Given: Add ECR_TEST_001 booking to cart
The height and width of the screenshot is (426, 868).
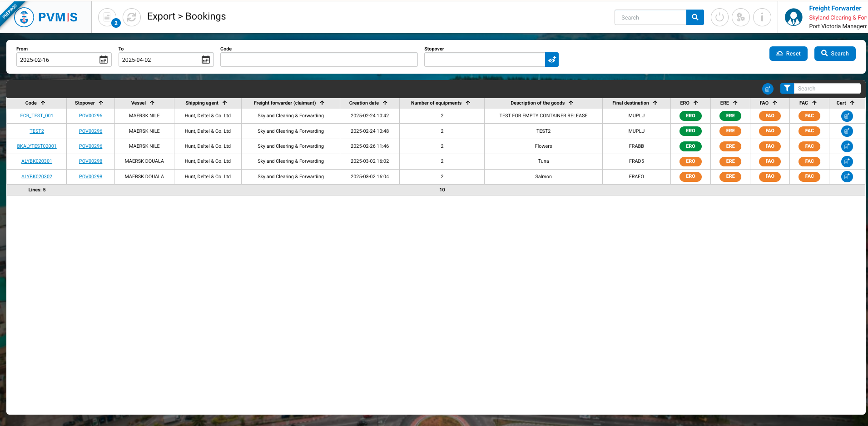Looking at the screenshot, I should [x=847, y=116].
